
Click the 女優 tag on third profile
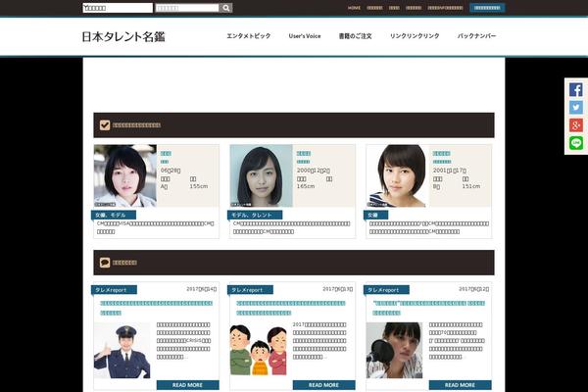pyautogui.click(x=375, y=215)
